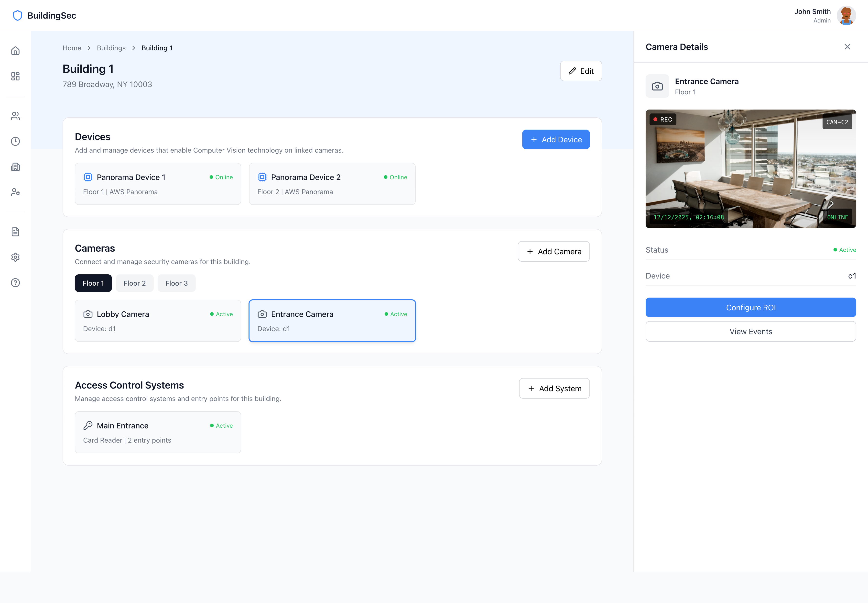Open the Buildings icon in sidebar
This screenshot has height=603, width=868.
(15, 167)
